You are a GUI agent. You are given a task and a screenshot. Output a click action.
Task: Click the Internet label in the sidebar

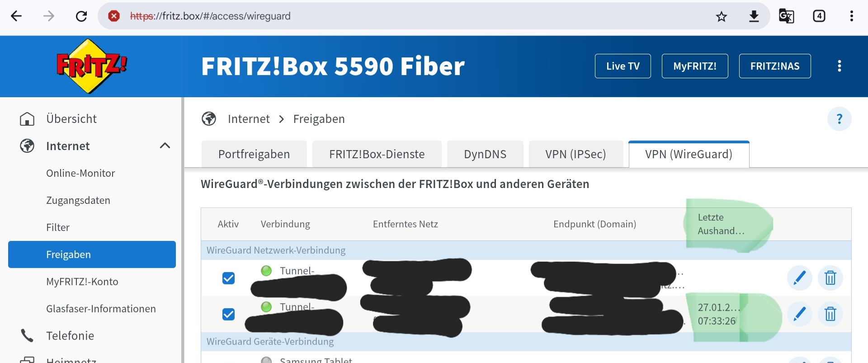point(68,146)
